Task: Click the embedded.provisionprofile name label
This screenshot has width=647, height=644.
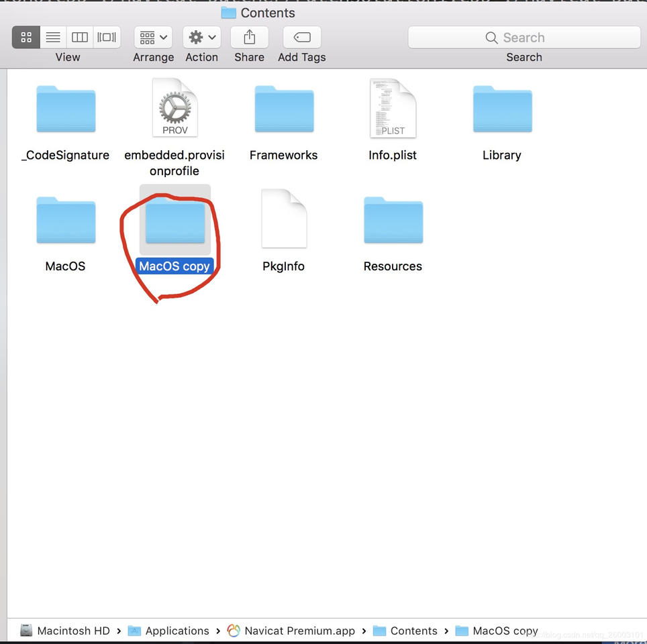Action: coord(175,163)
